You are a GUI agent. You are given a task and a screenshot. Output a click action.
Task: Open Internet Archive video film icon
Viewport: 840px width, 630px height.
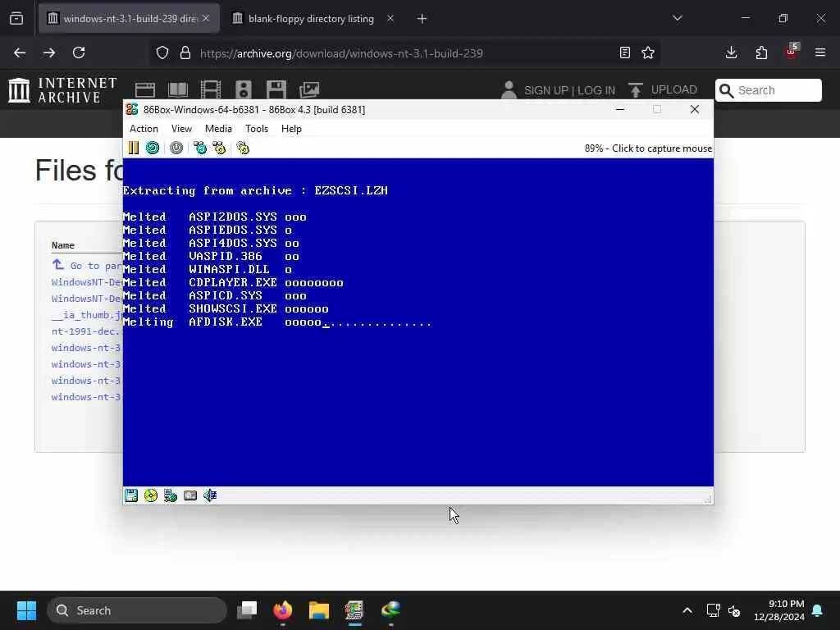point(211,90)
